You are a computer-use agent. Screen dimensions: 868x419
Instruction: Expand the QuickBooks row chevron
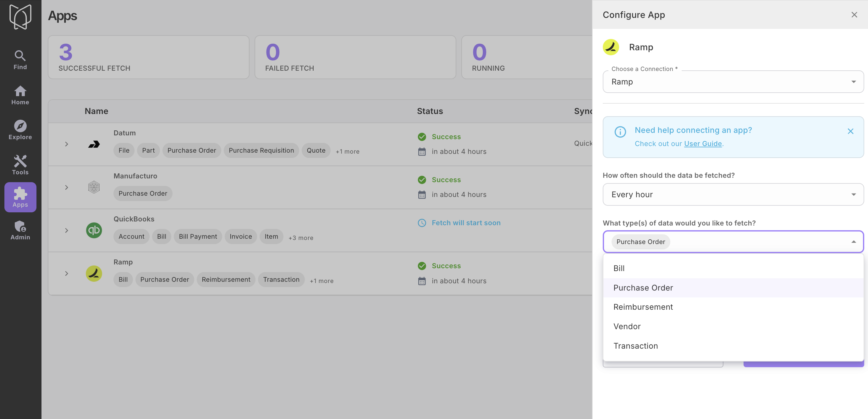pos(66,230)
